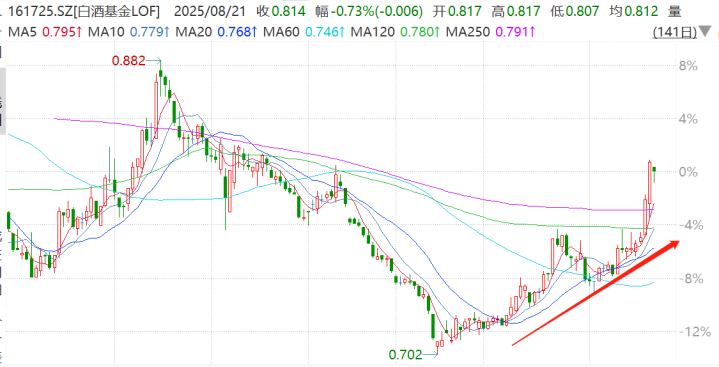Select the MA20 0.768 indicator
This screenshot has width=719, height=367.
(216, 32)
